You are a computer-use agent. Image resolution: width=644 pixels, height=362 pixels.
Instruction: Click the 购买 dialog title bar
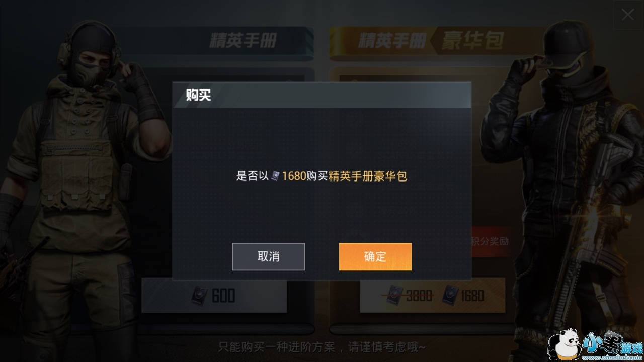click(322, 95)
